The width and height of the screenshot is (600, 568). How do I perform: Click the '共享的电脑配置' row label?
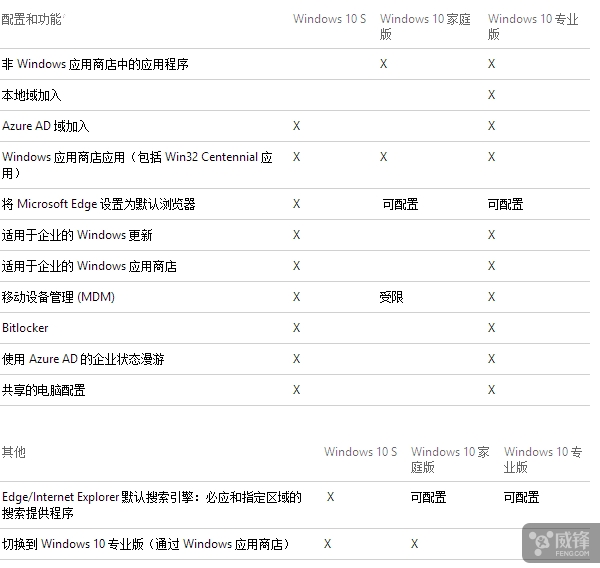coord(44,390)
